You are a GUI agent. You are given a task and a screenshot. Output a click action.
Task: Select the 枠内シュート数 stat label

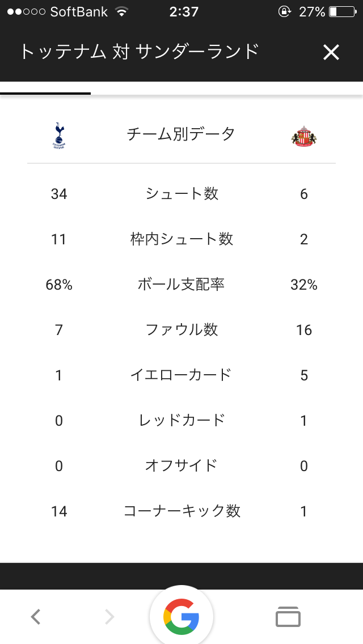point(181,239)
